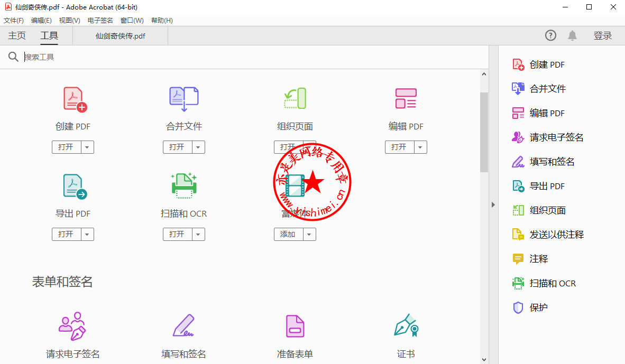The height and width of the screenshot is (364, 625).
Task: Click the 注释 label in right sidebar
Action: click(x=538, y=259)
